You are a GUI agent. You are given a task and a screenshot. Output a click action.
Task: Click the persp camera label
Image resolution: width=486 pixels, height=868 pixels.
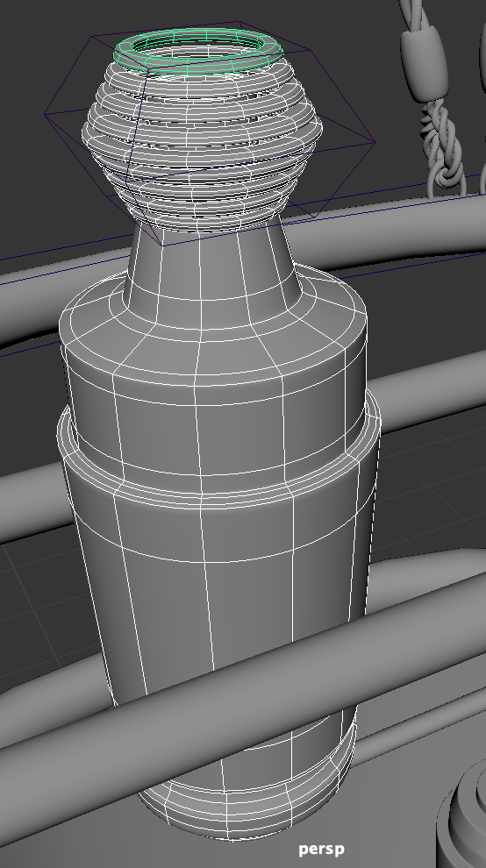pos(321,849)
